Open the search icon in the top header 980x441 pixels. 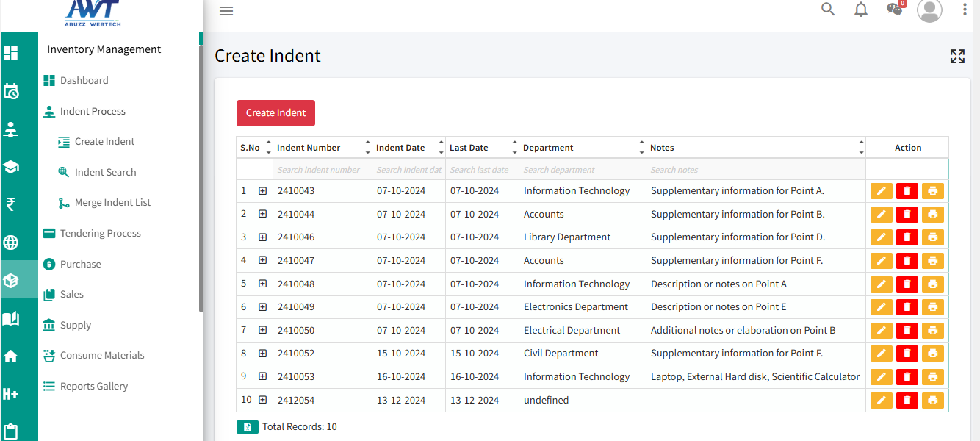[828, 10]
